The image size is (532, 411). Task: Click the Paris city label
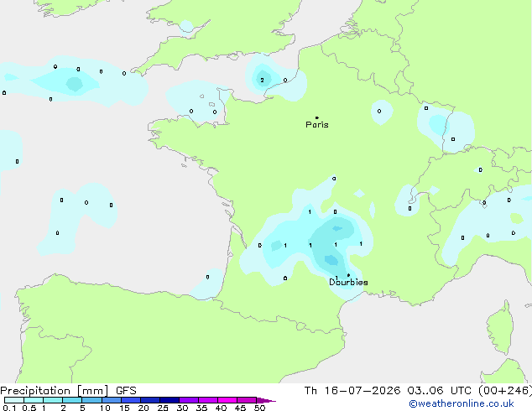(x=317, y=125)
